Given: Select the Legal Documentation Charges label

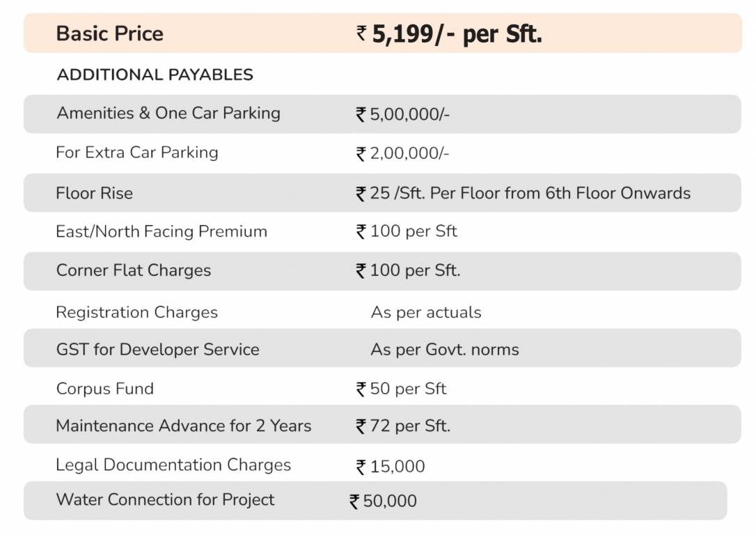Looking at the screenshot, I should 173,465.
